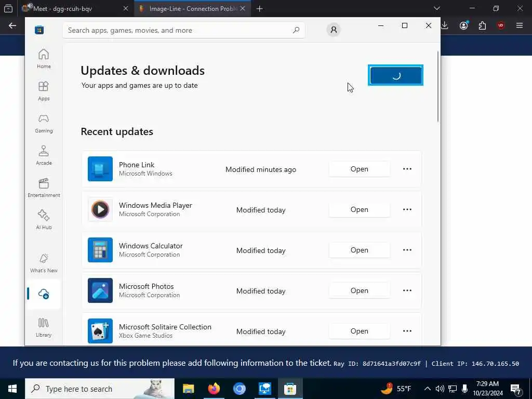Open the user account profile icon in Store
The width and height of the screenshot is (532, 399).
point(334,30)
